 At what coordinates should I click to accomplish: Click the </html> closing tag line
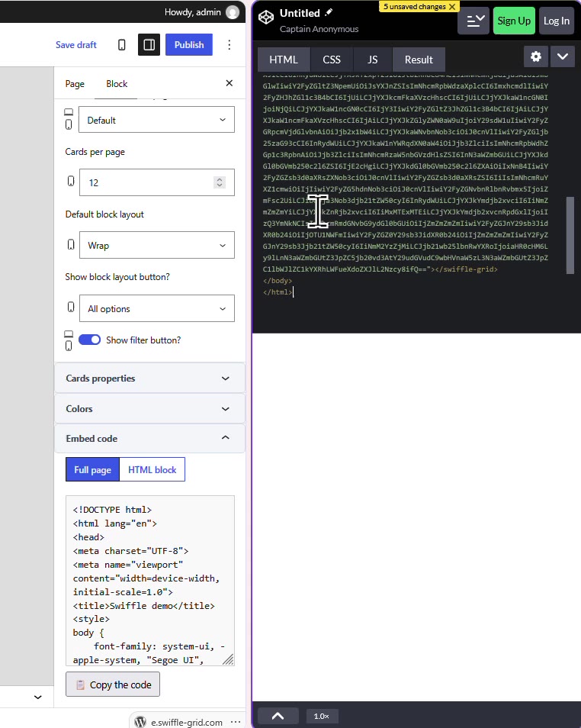point(278,292)
